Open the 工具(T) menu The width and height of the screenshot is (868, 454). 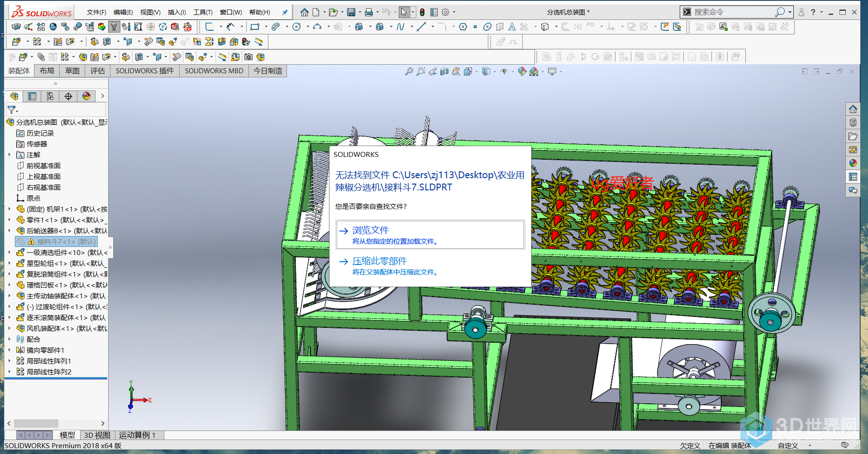(x=203, y=12)
